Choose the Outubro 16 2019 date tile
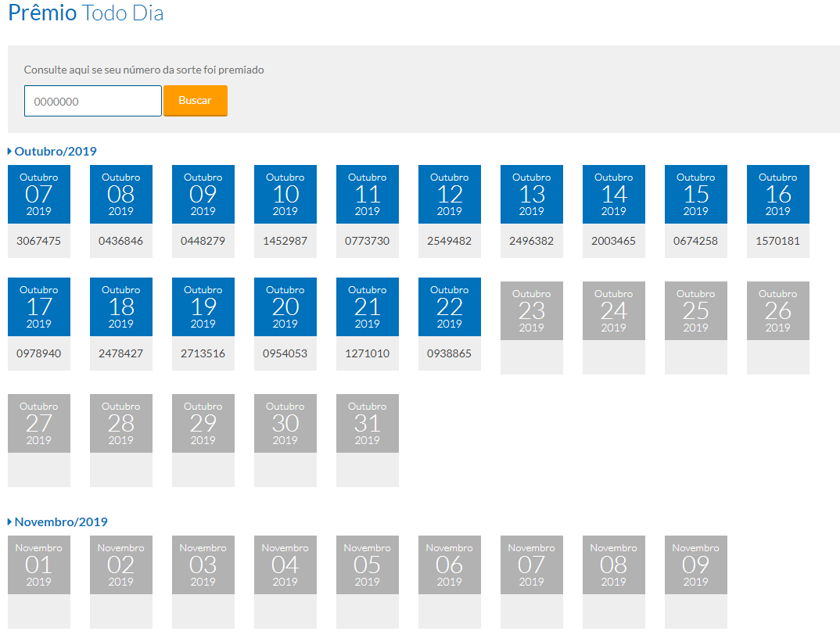This screenshot has width=840, height=638. pyautogui.click(x=778, y=195)
